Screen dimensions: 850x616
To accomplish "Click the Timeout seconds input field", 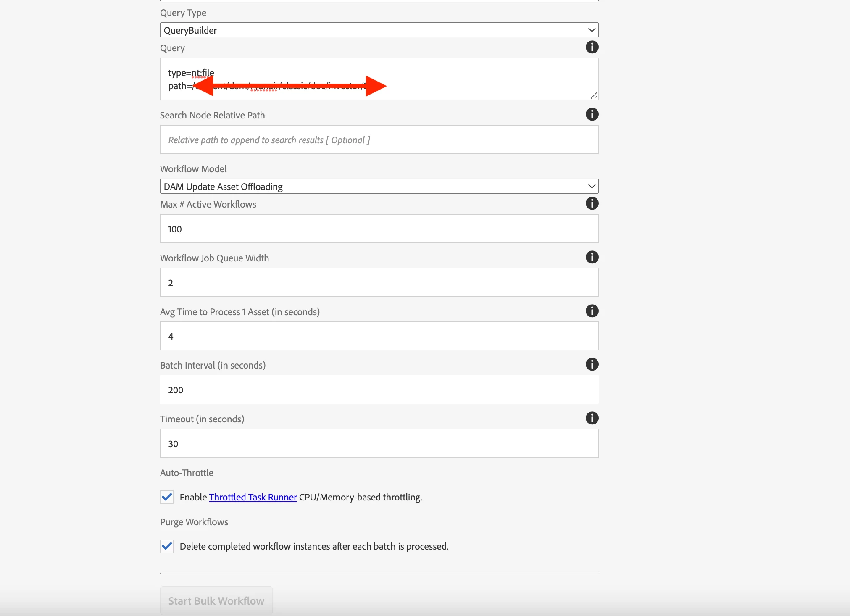I will pyautogui.click(x=378, y=444).
